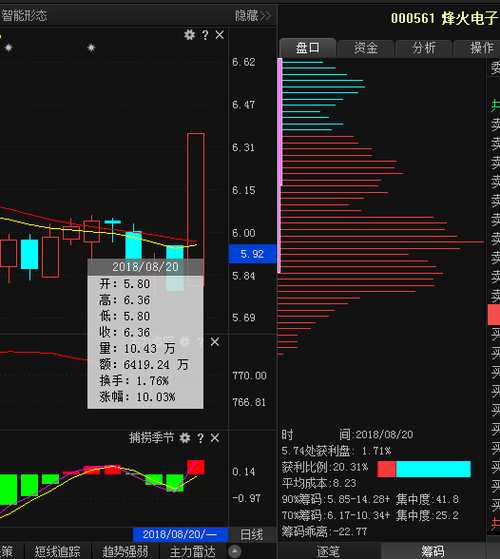Expand indicator list round arrow button
Viewport: 500px width, 559px height.
coord(234,552)
